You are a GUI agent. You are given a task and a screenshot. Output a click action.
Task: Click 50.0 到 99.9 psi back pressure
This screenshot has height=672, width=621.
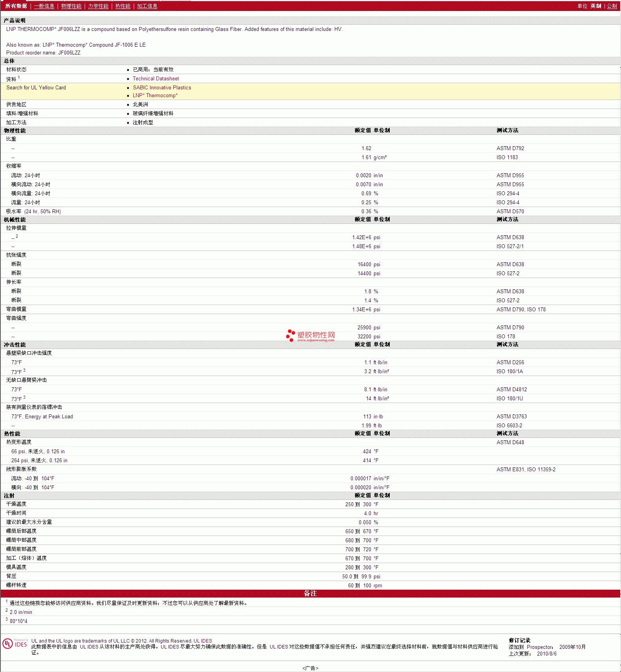(361, 576)
